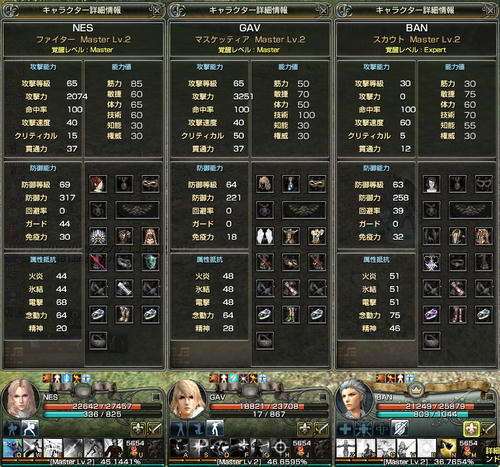This screenshot has height=467, width=500.
Task: Toggle the small checkbox on GAV's status bar
Action: (323, 397)
